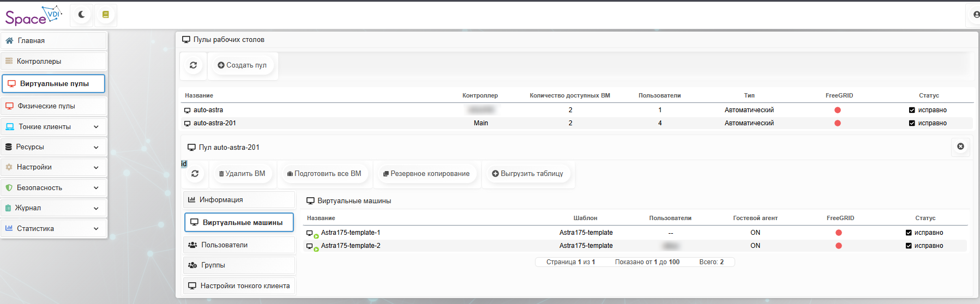Click the Создать пул button
Viewport: 980px width, 304px height.
click(243, 65)
